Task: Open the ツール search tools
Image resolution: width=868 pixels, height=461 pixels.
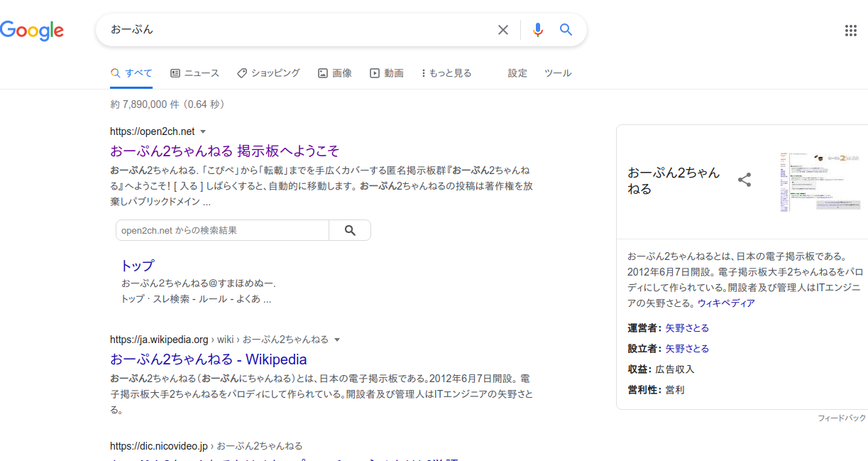Action: click(558, 73)
